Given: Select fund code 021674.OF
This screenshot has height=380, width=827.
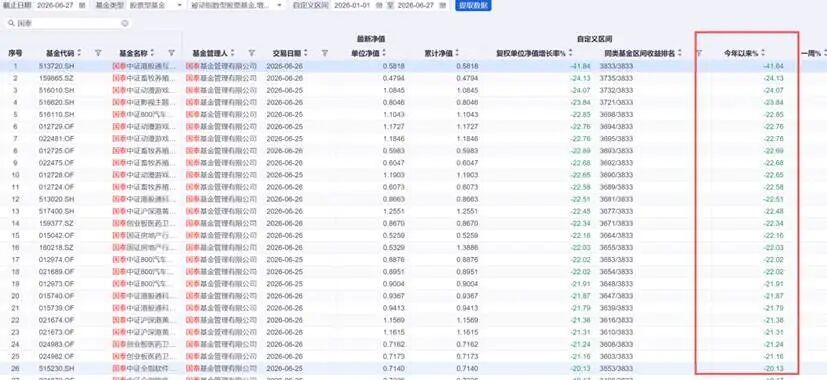Looking at the screenshot, I should pyautogui.click(x=56, y=320).
